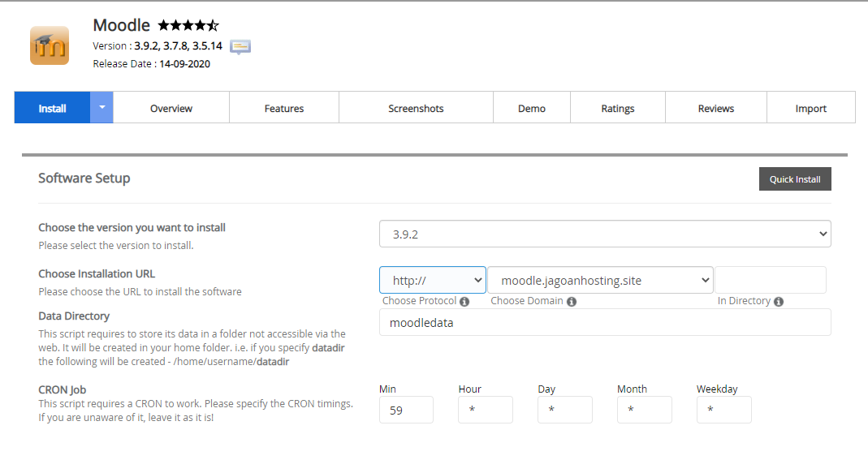Click the Choose Installation URL label

point(97,273)
